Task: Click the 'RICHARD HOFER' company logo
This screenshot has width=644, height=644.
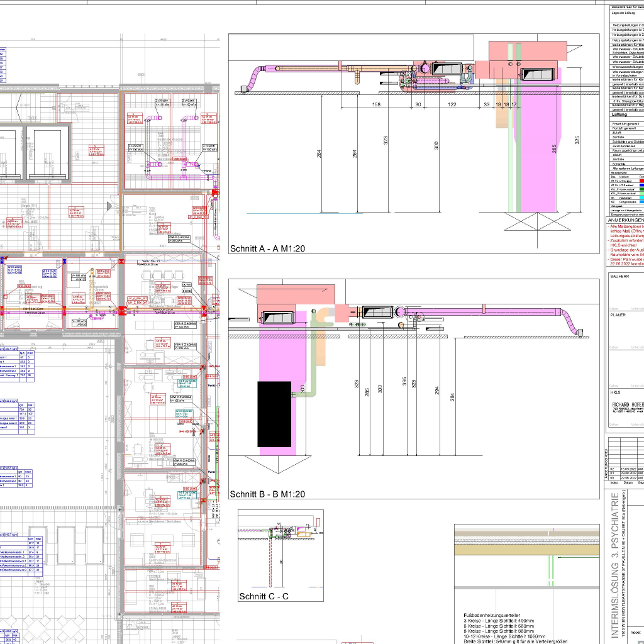Action: coord(627,405)
